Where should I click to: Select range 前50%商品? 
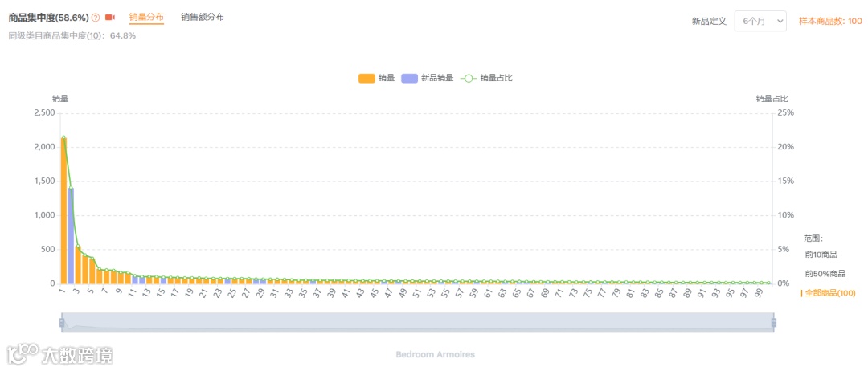coord(825,274)
